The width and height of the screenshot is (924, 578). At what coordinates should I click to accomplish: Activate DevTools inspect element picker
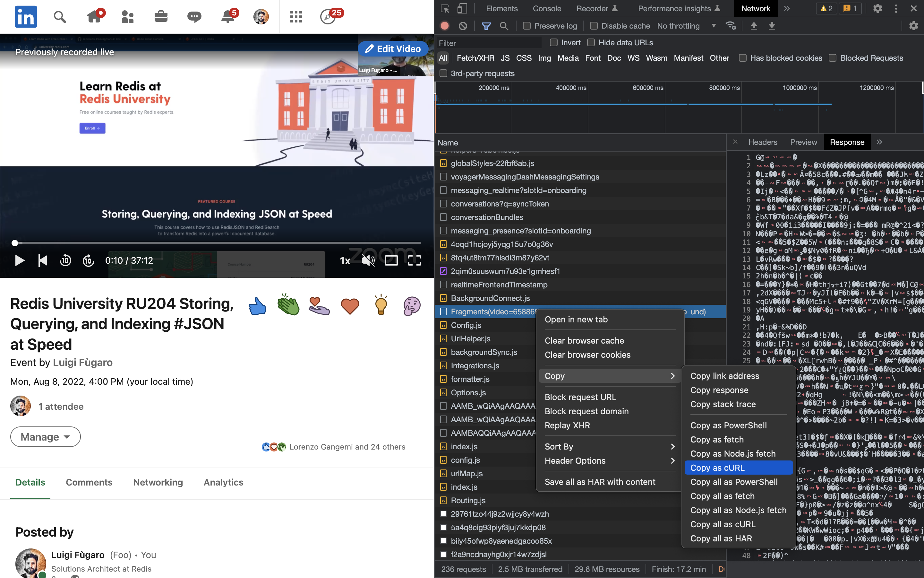point(444,8)
